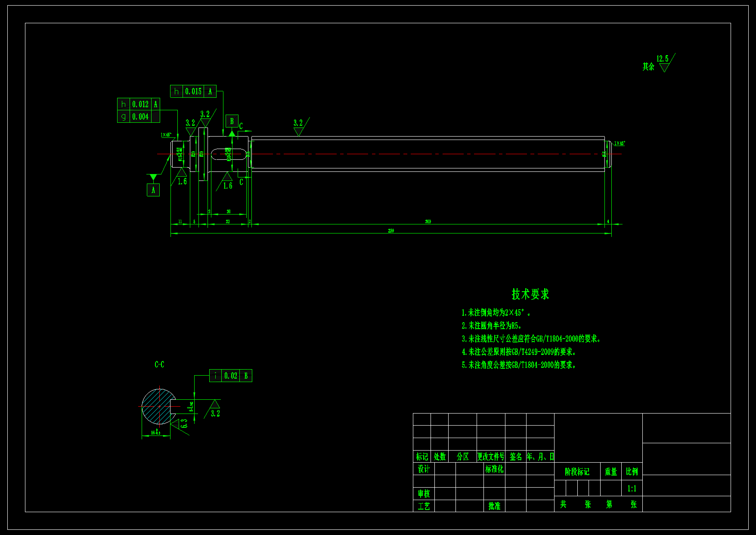Click the 1:1 scale value
Screen dimensions: 756x535
[x=632, y=488]
